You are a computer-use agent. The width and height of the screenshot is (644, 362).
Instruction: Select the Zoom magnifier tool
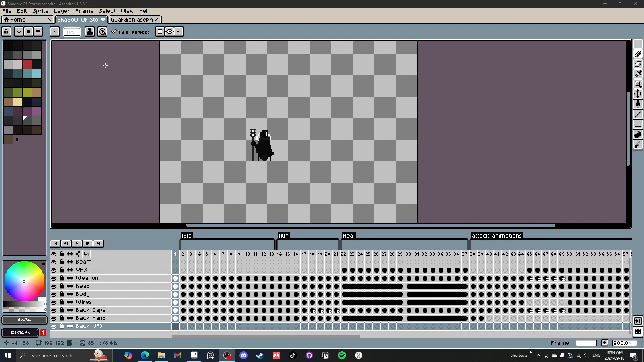point(638,84)
